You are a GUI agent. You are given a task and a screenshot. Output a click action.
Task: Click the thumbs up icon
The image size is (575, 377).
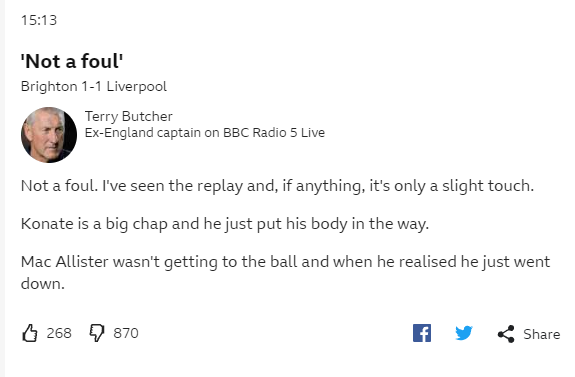30,333
